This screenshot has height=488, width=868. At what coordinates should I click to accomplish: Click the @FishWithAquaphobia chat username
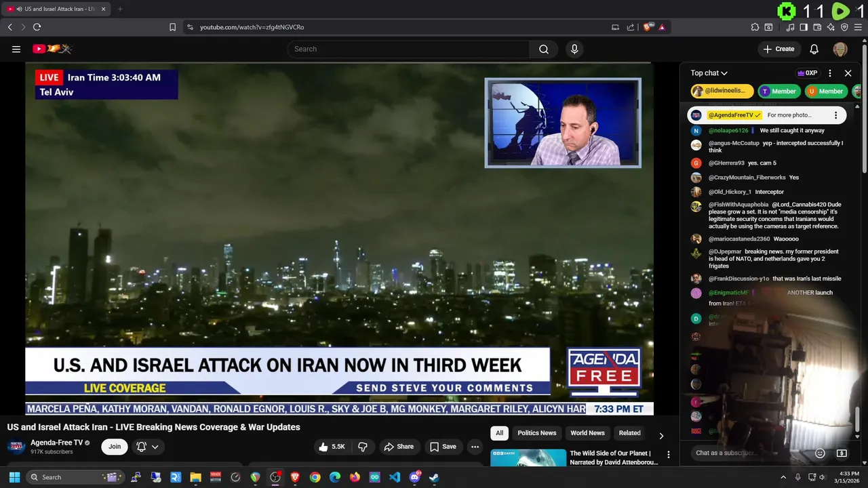[x=738, y=205]
